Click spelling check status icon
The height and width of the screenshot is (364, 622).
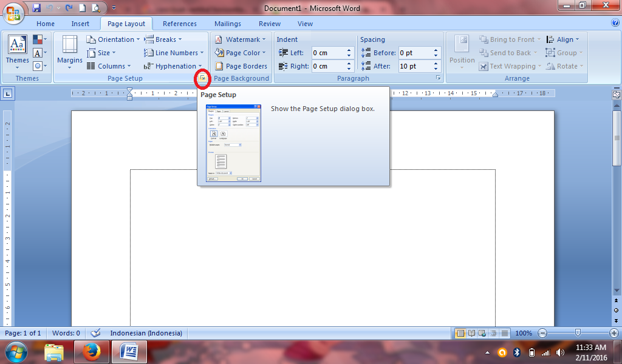click(95, 333)
